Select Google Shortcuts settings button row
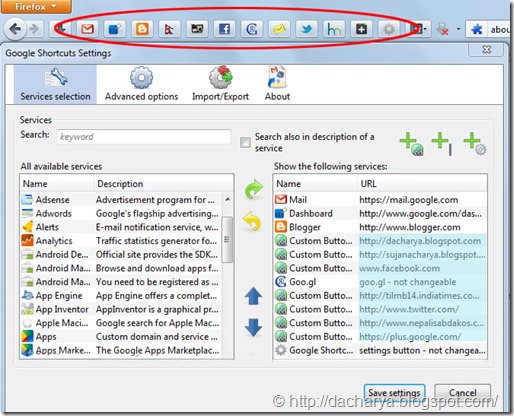 click(380, 350)
